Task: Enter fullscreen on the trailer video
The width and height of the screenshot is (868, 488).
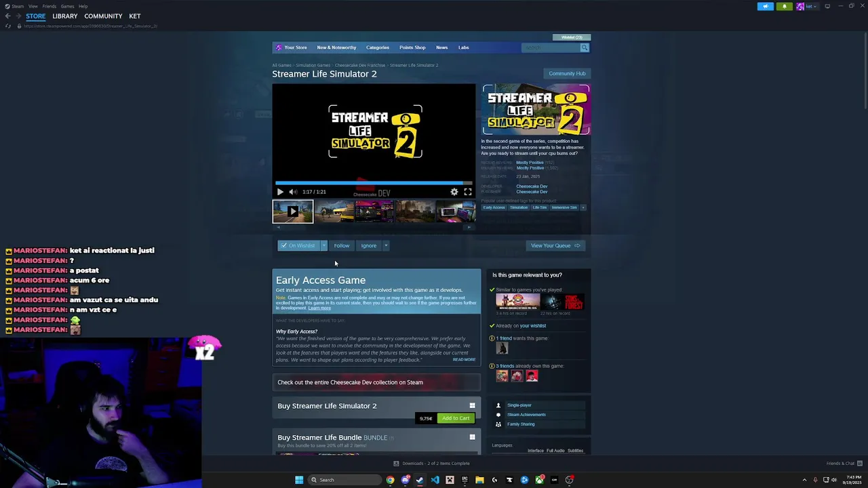Action: click(468, 192)
